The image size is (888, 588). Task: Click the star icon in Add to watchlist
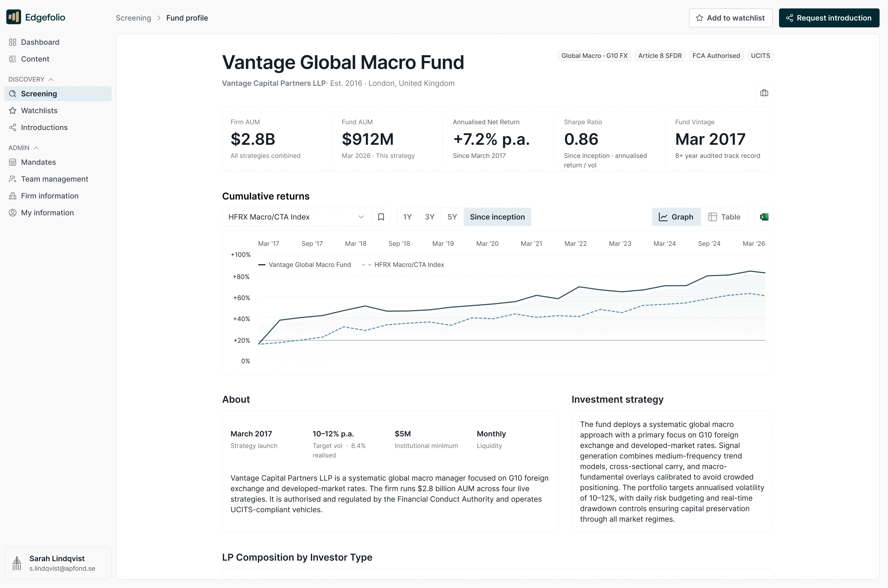(699, 18)
